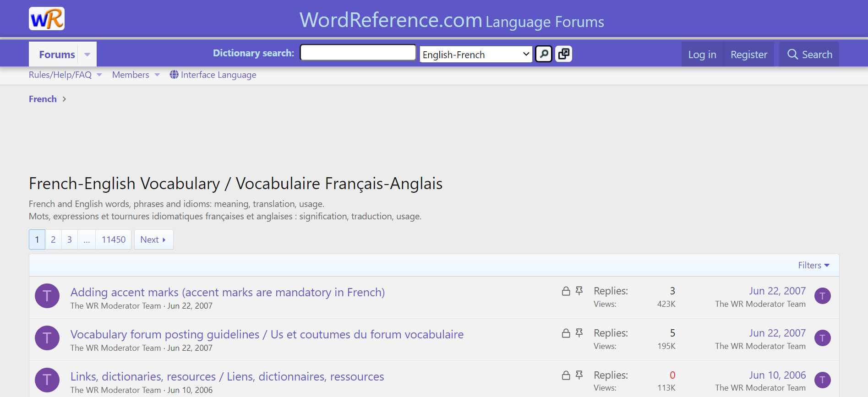Click last-poster avatar in the Vocabulary forum posting guidelines row
Viewport: 868px width, 397px height.
tap(823, 338)
